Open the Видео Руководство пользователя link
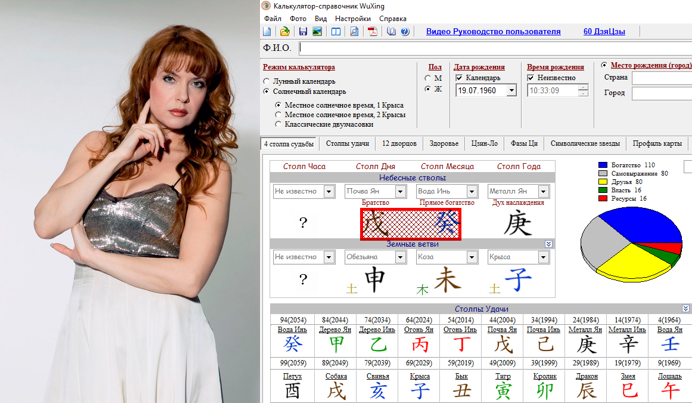 tap(493, 32)
